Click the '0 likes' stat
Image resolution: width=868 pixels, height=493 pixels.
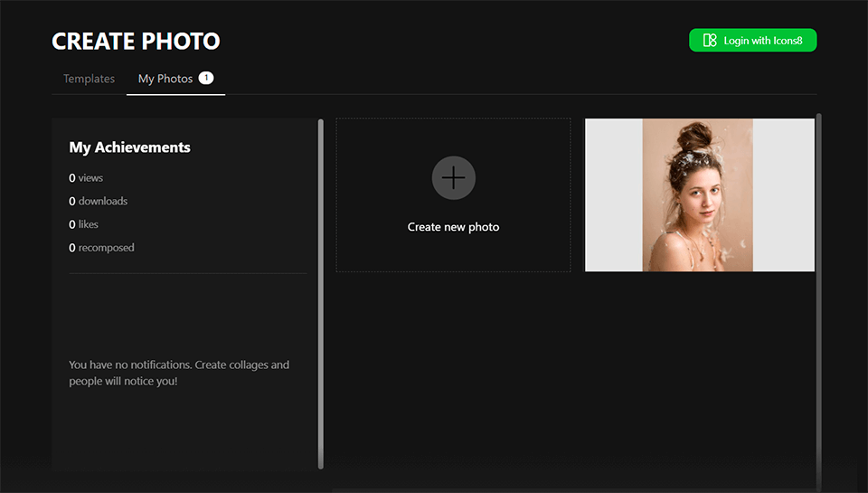click(x=84, y=224)
